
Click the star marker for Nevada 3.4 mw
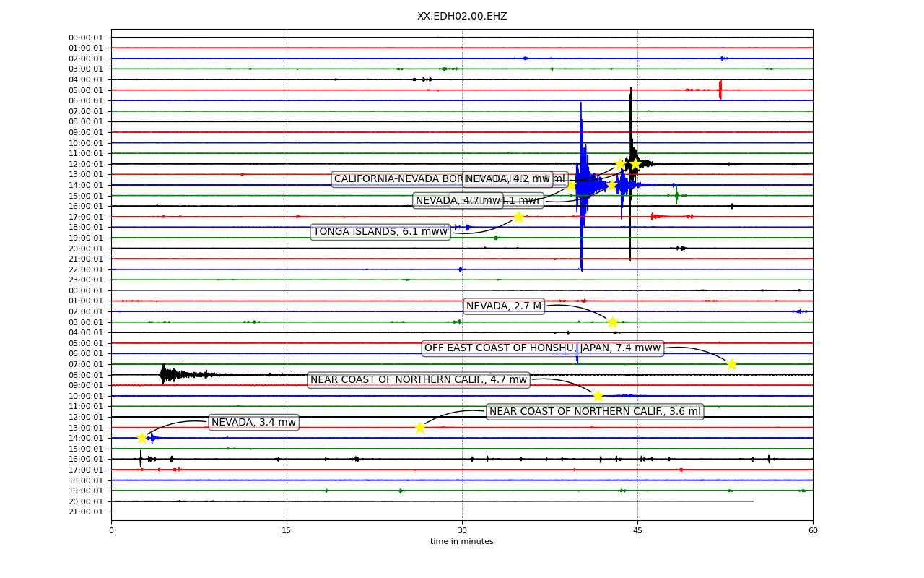[x=141, y=438]
